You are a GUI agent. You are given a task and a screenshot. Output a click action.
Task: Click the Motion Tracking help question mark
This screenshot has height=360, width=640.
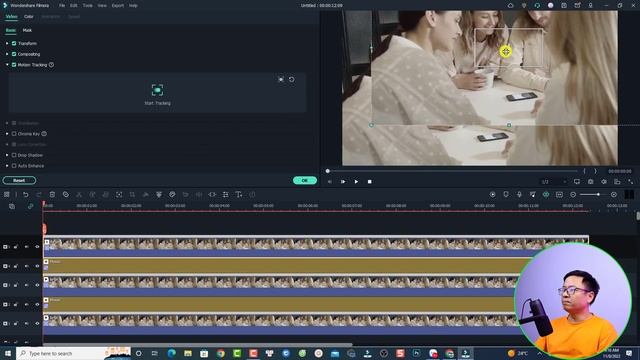(x=51, y=64)
